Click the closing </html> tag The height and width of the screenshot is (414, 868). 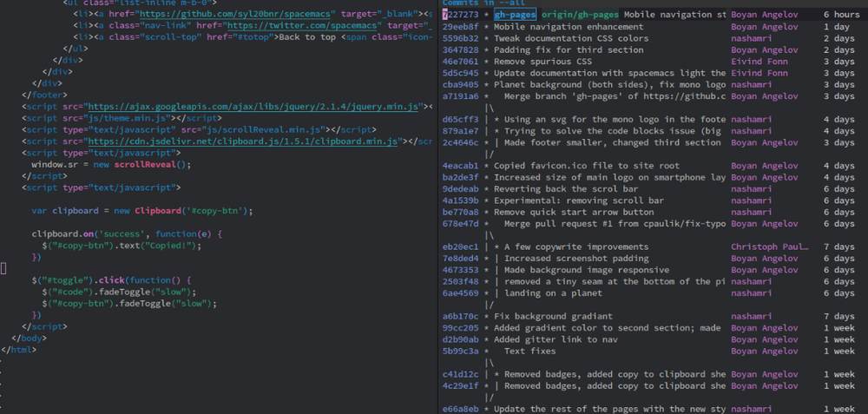(x=19, y=351)
